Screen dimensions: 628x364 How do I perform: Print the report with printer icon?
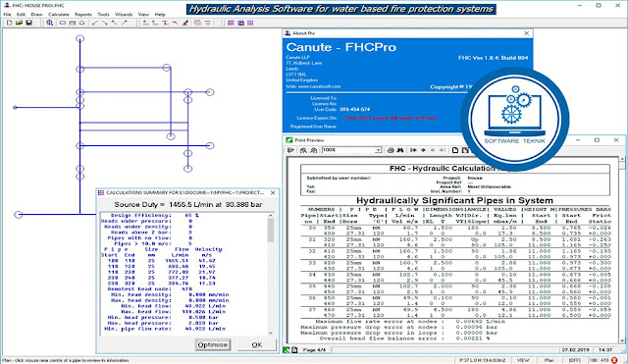coord(391,150)
